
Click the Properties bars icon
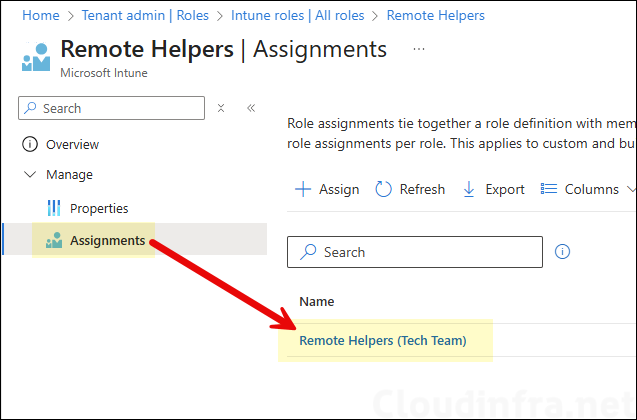(x=54, y=208)
